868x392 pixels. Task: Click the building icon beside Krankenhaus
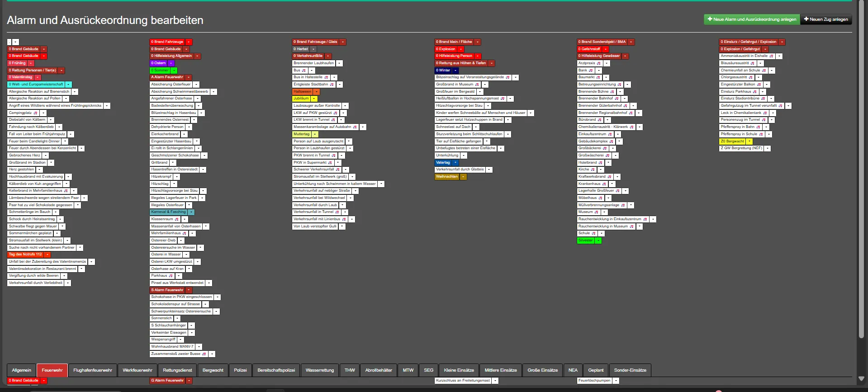[x=604, y=184]
